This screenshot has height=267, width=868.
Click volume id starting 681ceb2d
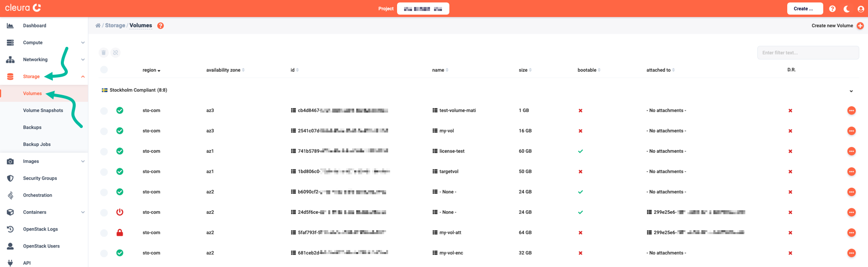343,253
